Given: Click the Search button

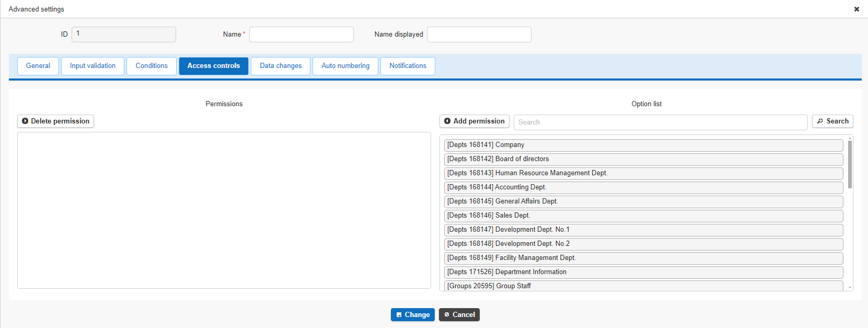Looking at the screenshot, I should click(x=832, y=121).
